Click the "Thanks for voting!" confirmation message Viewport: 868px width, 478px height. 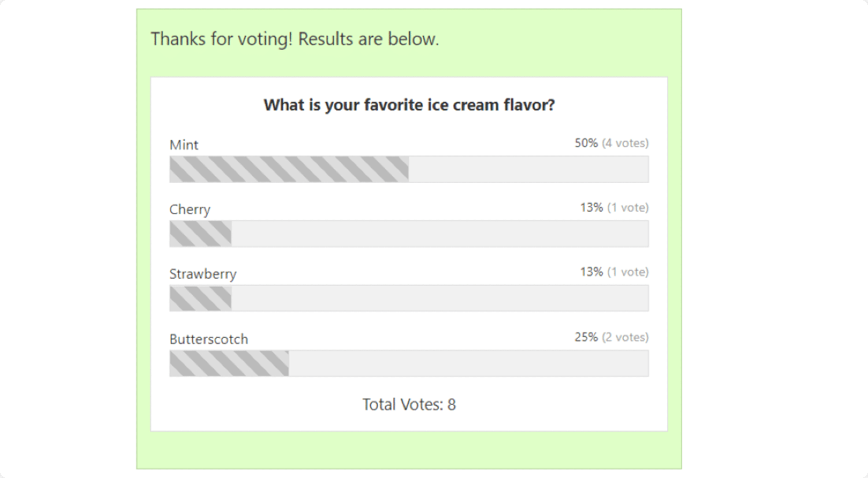click(x=295, y=39)
